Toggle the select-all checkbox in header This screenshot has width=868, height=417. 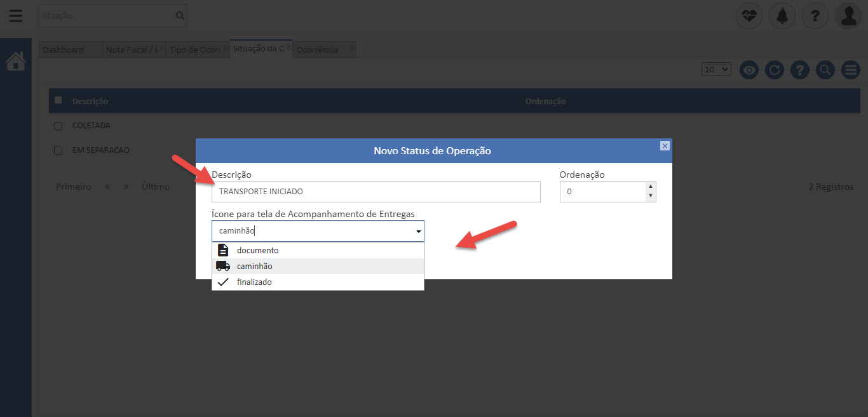coord(58,100)
